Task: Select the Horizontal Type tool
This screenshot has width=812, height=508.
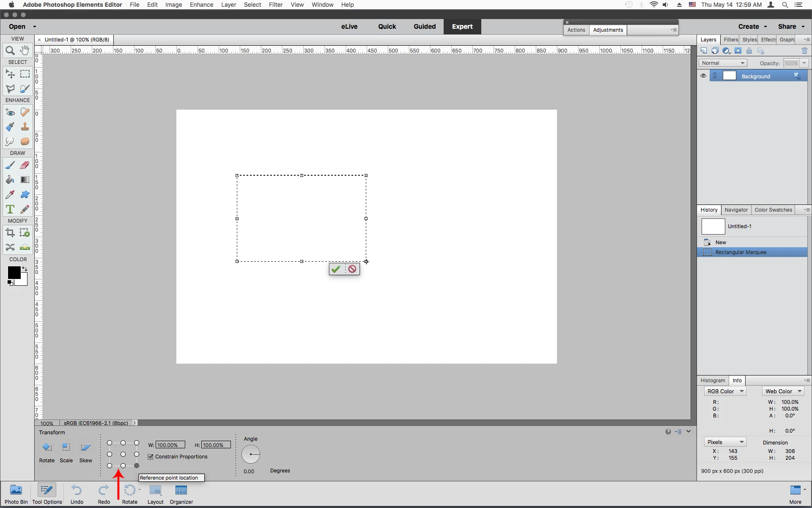Action: pyautogui.click(x=10, y=209)
